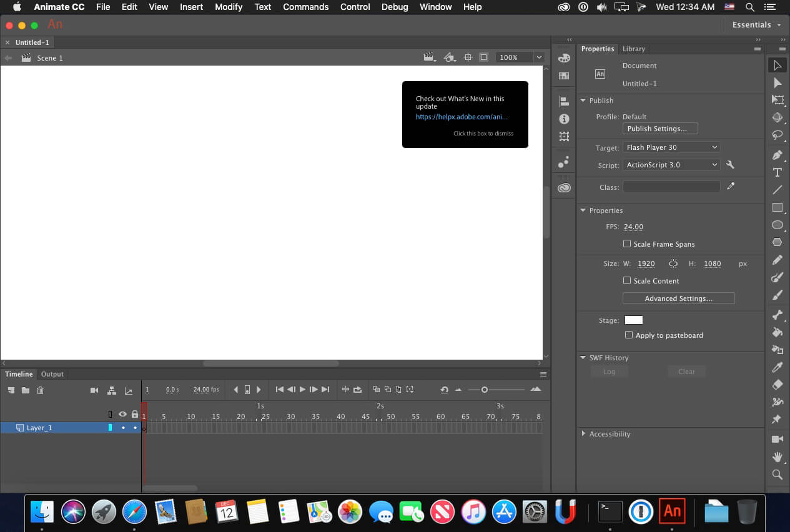Delete layer using the trash icon
The width and height of the screenshot is (790, 532).
(40, 390)
